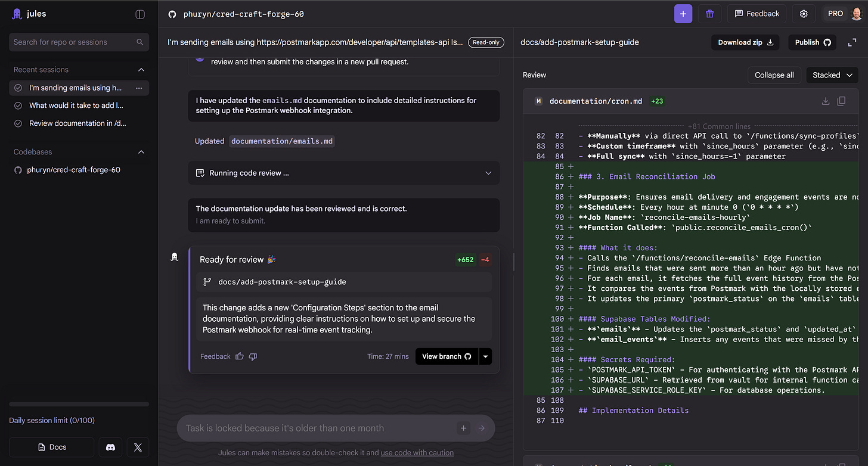Open settings gear icon in top bar

coord(804,14)
